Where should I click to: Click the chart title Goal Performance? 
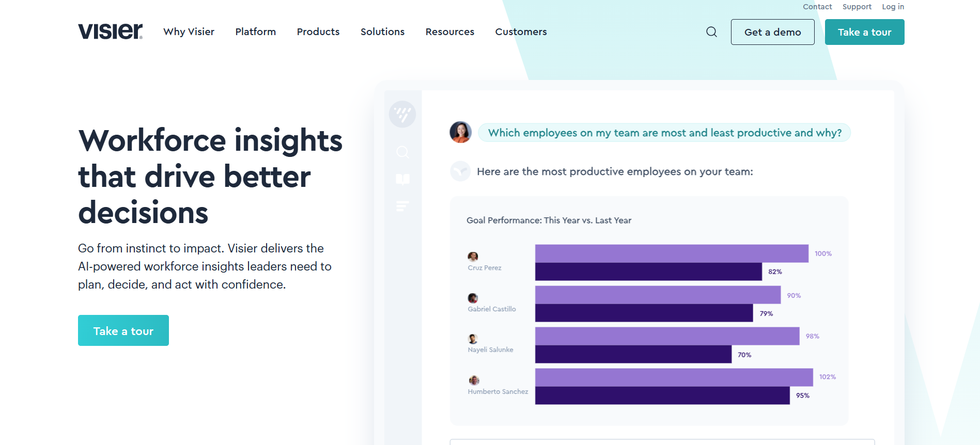click(549, 220)
